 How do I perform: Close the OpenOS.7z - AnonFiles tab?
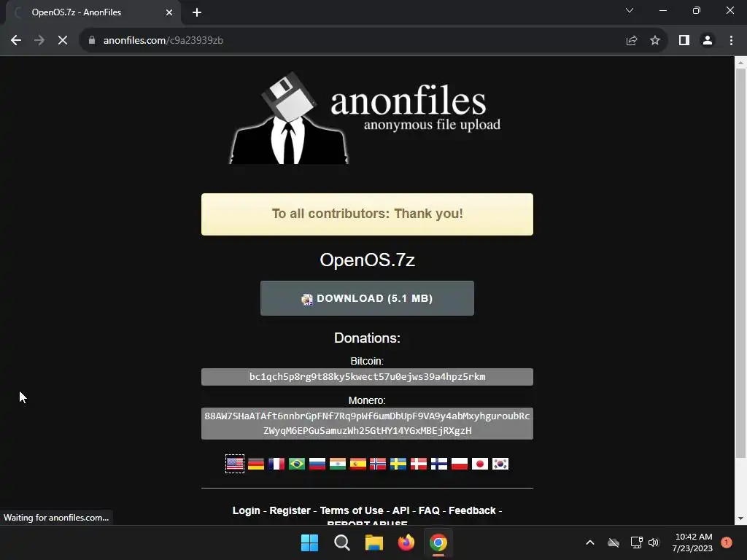(x=169, y=12)
